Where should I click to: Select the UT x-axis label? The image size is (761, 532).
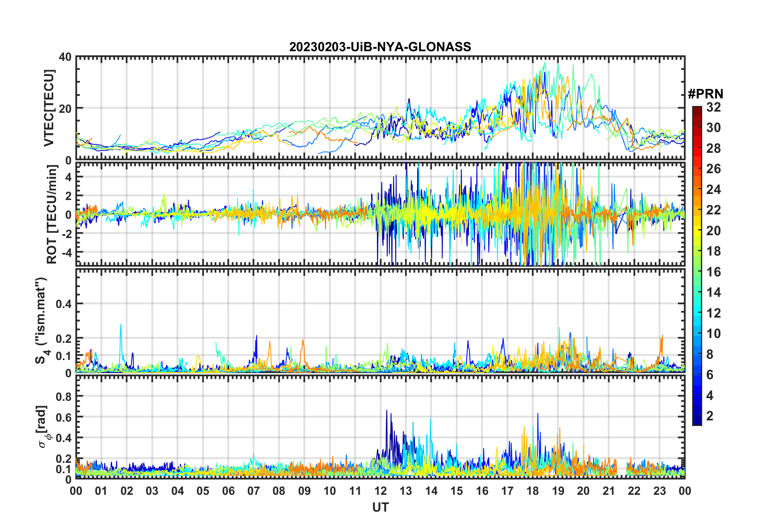[380, 507]
